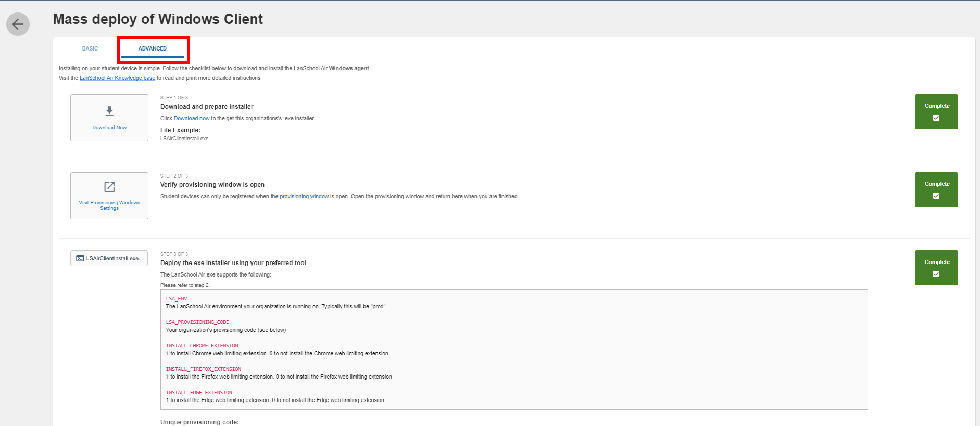Click the Please refer to step 2 note
This screenshot has height=426, width=980.
tap(185, 285)
